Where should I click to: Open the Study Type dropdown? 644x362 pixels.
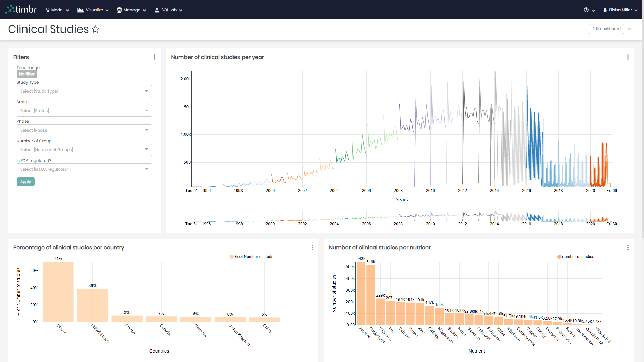[x=84, y=91]
